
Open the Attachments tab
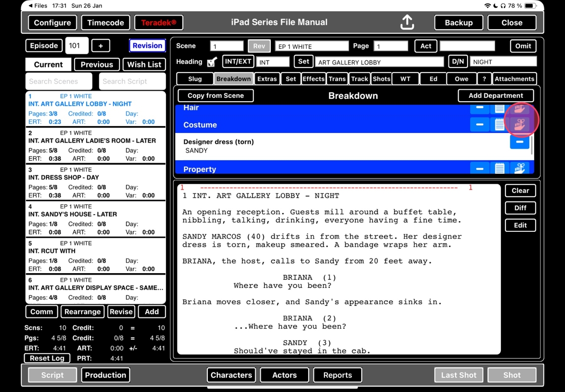point(514,79)
